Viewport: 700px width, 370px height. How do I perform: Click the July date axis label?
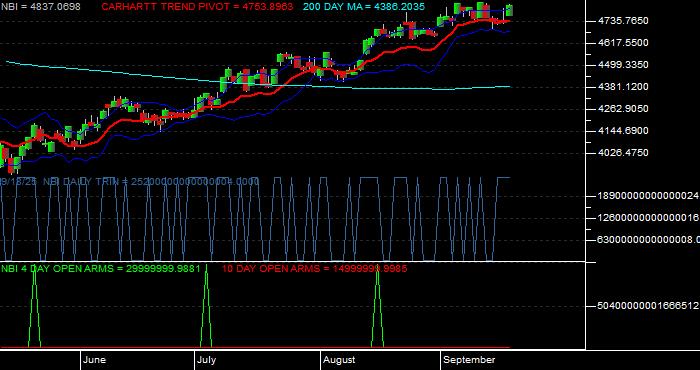click(x=207, y=360)
